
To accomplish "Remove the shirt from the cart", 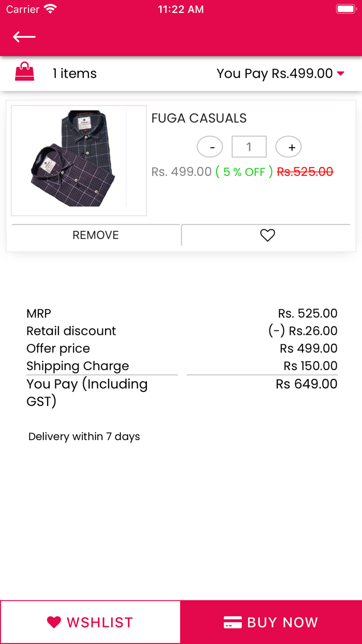I will pos(95,235).
